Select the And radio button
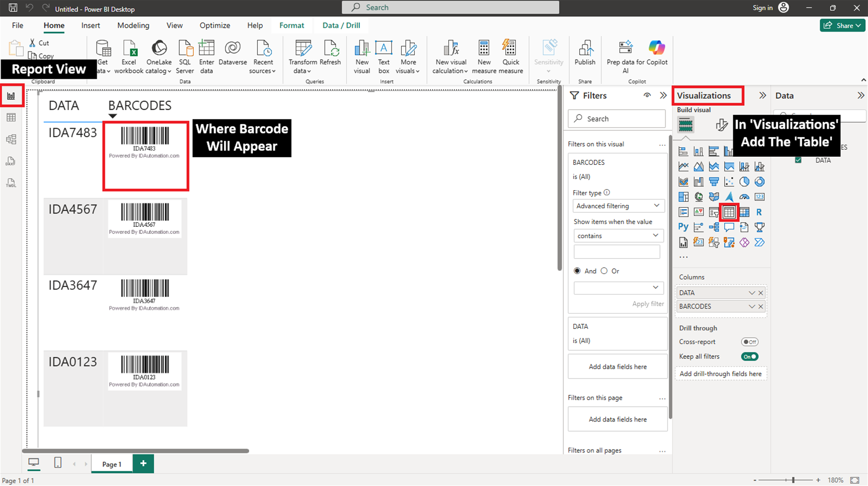868x486 pixels. (x=577, y=271)
